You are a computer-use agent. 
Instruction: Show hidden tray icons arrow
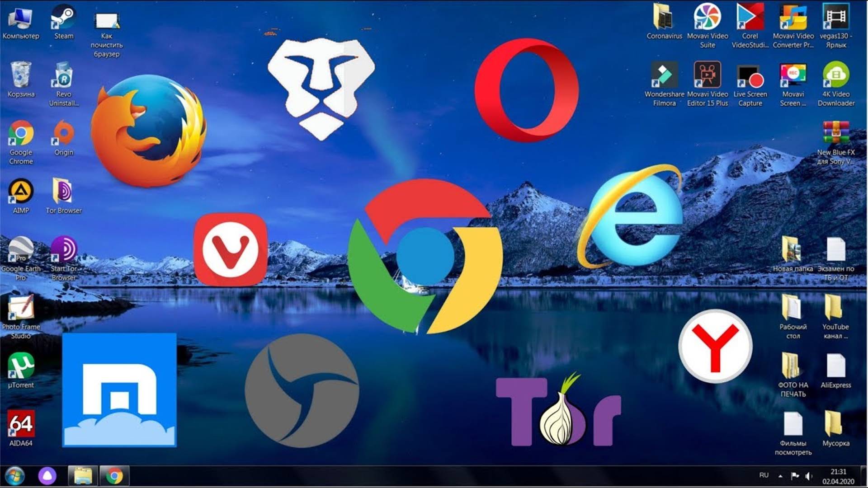(780, 476)
